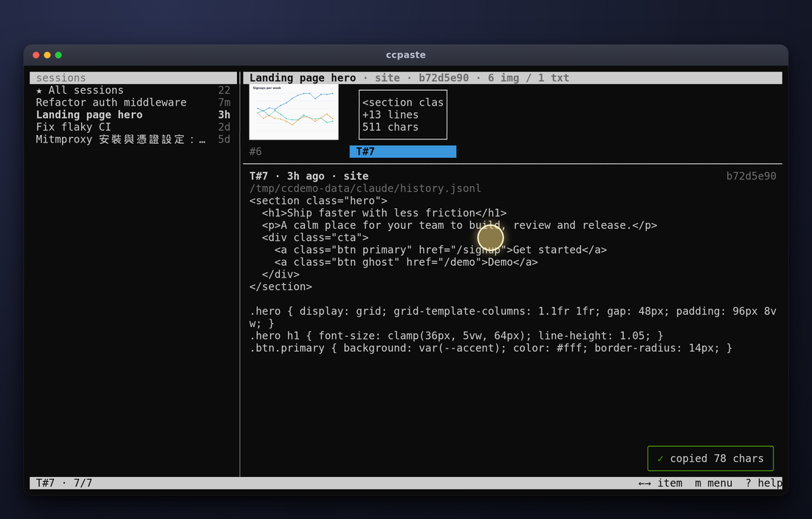This screenshot has width=812, height=519.
Task: Select the All sessions entry
Action: pos(133,90)
